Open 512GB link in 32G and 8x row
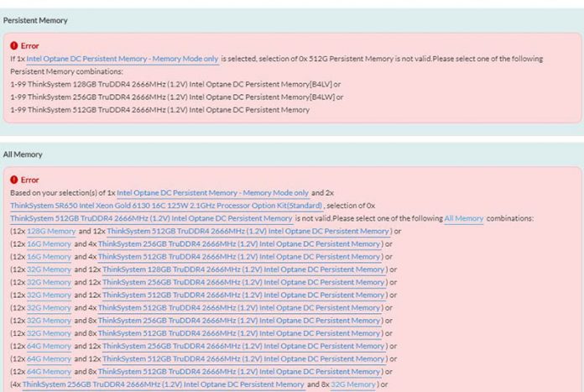The height and width of the screenshot is (392, 584). tap(239, 333)
